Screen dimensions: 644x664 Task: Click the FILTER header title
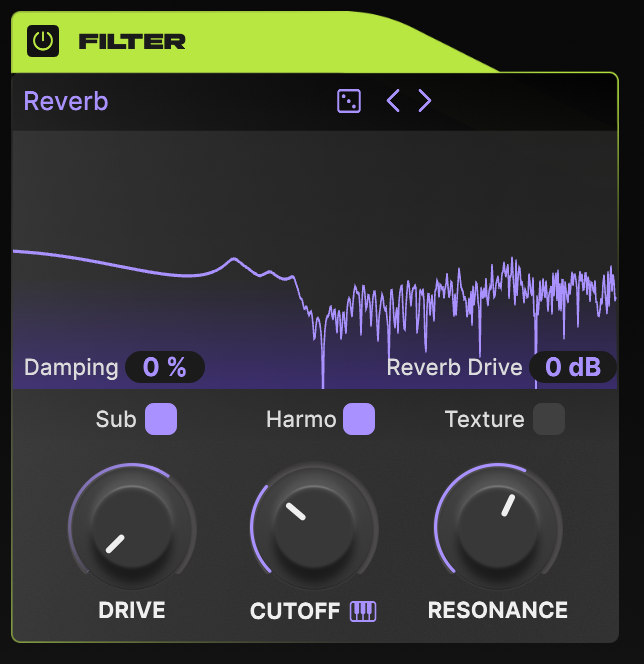click(x=132, y=42)
